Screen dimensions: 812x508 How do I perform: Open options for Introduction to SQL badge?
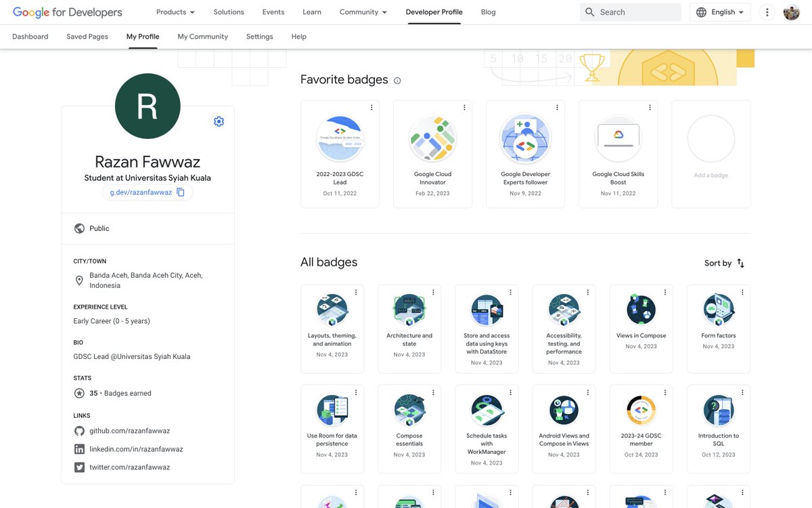pos(742,393)
